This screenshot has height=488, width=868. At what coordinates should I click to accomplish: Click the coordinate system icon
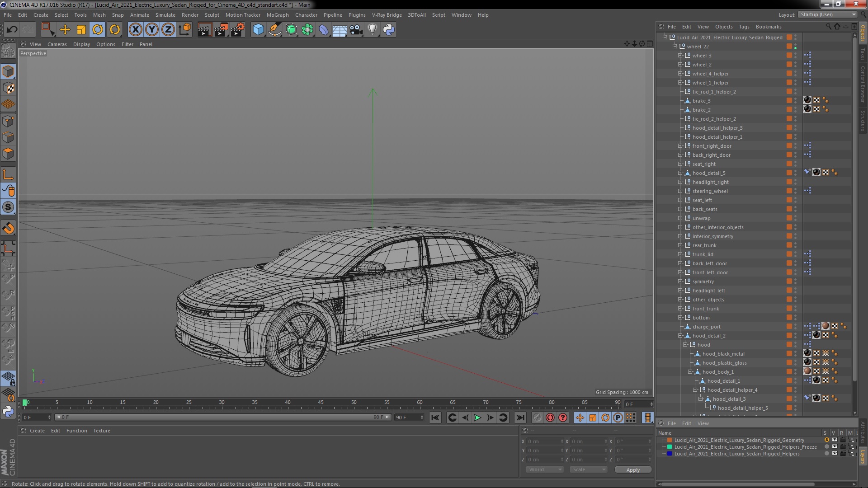(184, 30)
